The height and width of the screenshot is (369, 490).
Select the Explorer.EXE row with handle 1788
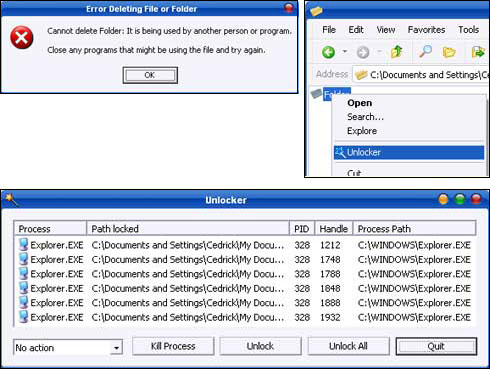[x=245, y=274]
